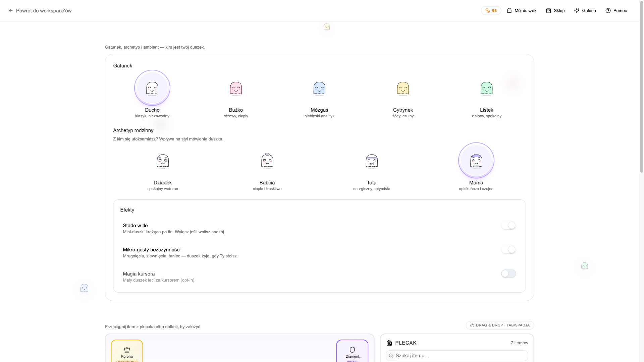Open the Pomoc page

(x=616, y=11)
